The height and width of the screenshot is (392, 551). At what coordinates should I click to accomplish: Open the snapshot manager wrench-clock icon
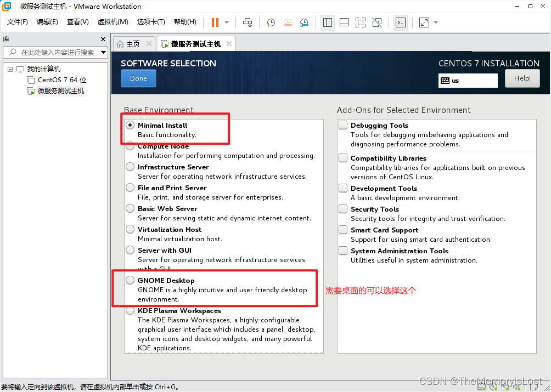pyautogui.click(x=304, y=22)
